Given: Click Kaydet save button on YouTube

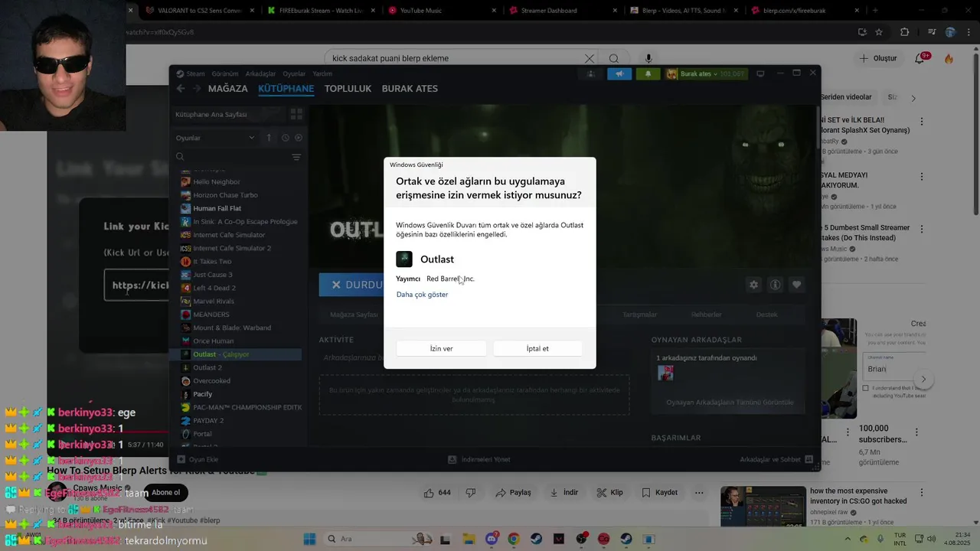Looking at the screenshot, I should [660, 493].
